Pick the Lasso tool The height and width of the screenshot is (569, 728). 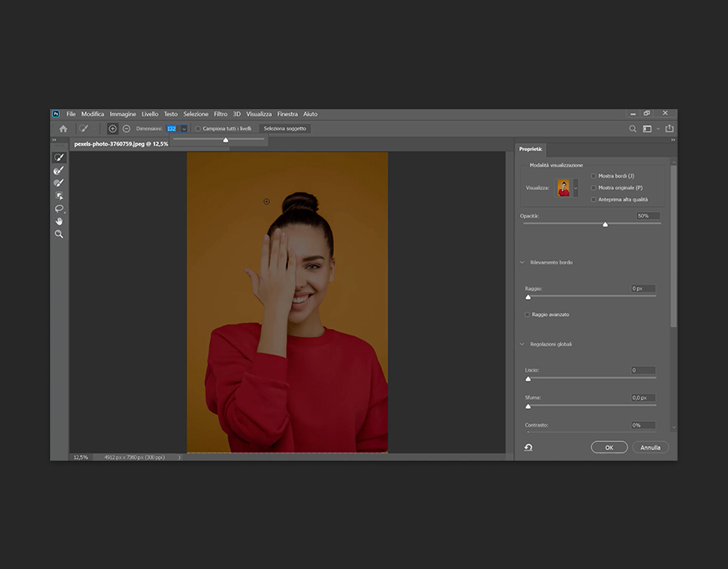(x=59, y=209)
